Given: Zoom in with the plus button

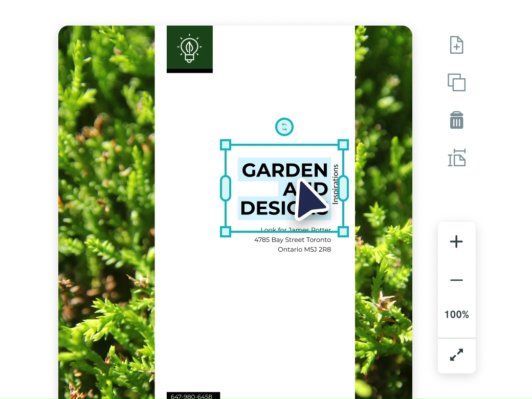Looking at the screenshot, I should point(456,241).
